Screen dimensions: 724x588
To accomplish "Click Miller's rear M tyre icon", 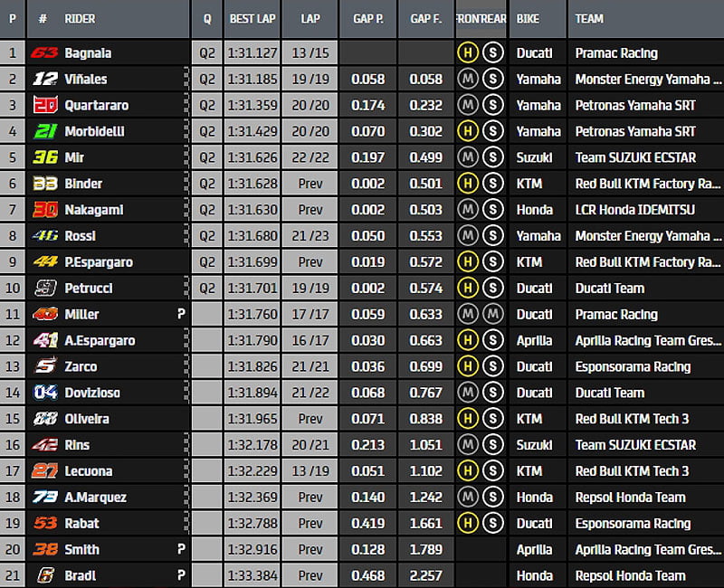I will tap(493, 315).
